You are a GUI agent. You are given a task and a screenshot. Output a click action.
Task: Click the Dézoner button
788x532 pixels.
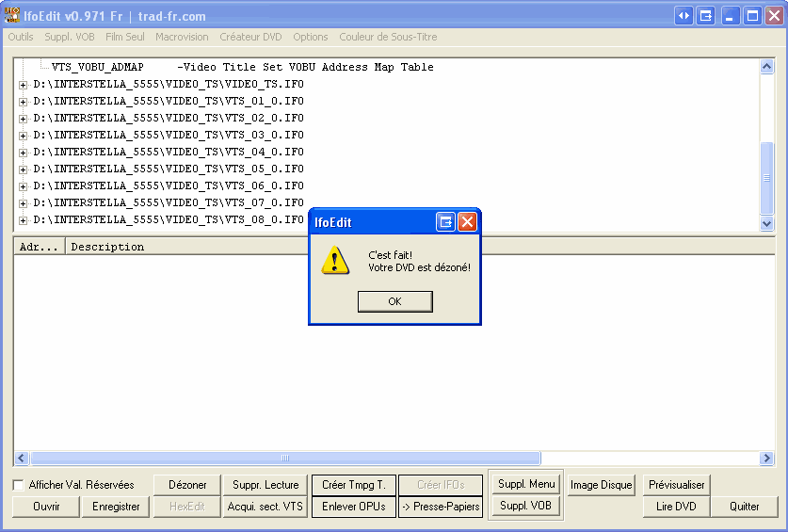187,485
